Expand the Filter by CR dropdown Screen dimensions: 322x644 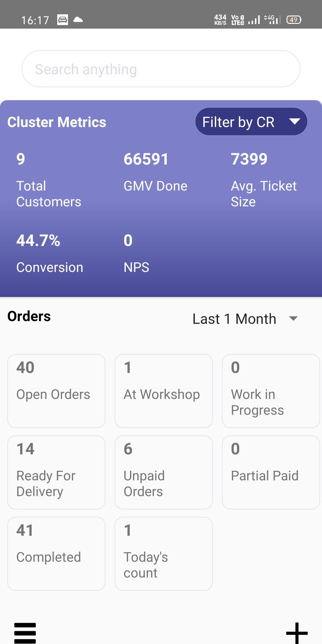pos(239,122)
